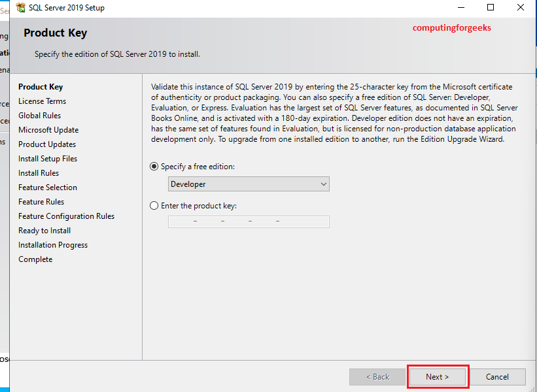Click the Next button to proceed

438,376
